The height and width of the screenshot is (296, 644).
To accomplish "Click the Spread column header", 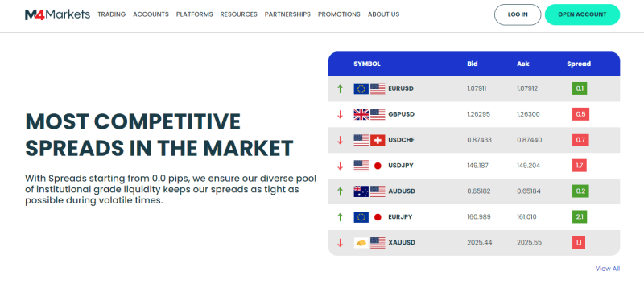I will point(579,64).
